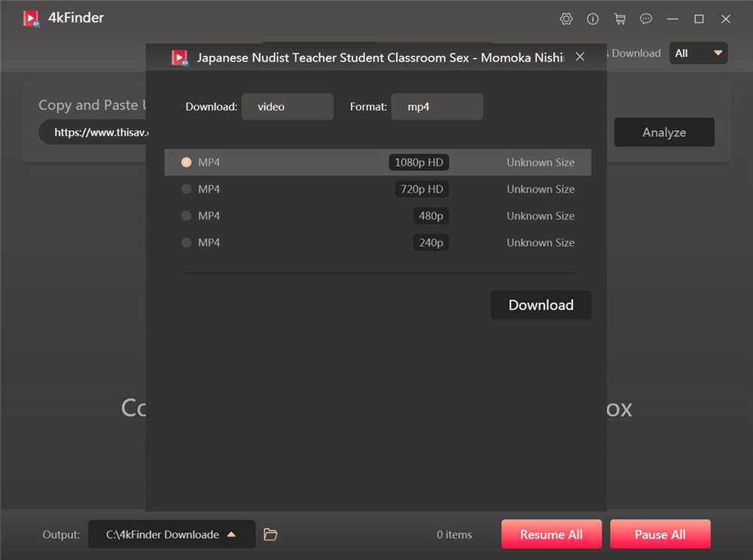This screenshot has width=753, height=560.
Task: Click the info circle icon
Action: [593, 19]
